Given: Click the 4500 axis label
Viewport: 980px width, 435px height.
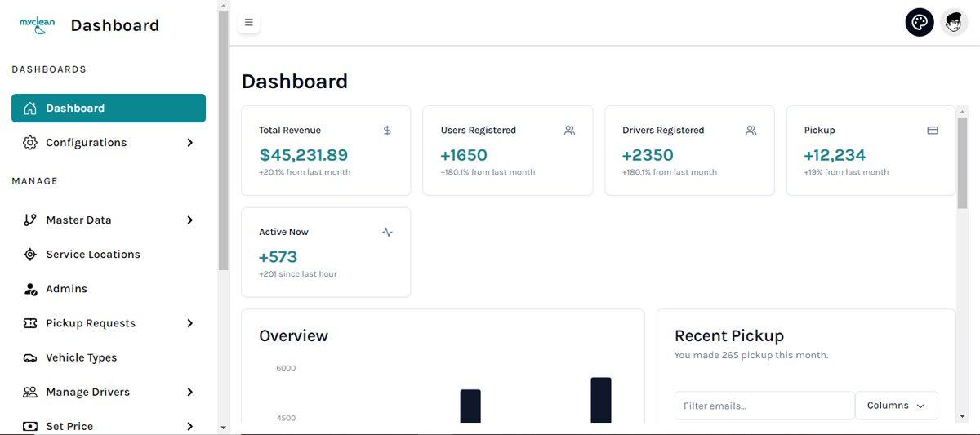Looking at the screenshot, I should pos(286,418).
